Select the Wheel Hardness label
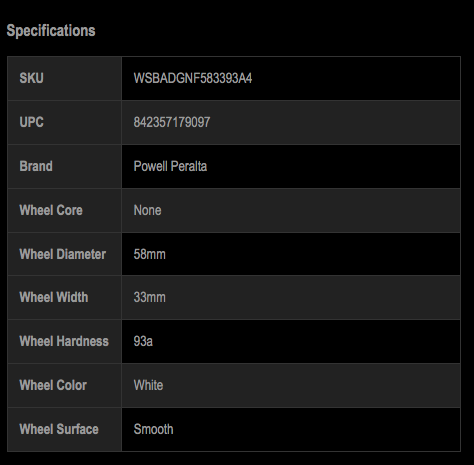 point(64,341)
